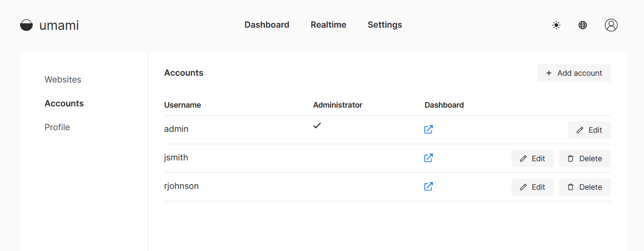Open admin's dashboard link icon

click(x=429, y=129)
